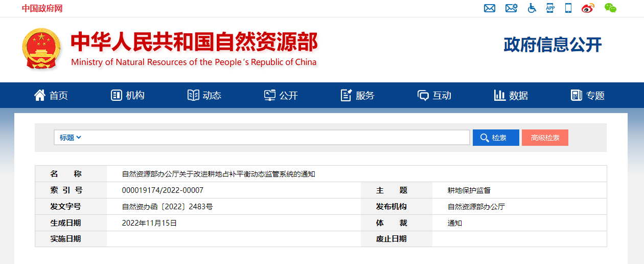Open the 中国政府网 link
Screen dimensions: 644x264
click(x=42, y=9)
